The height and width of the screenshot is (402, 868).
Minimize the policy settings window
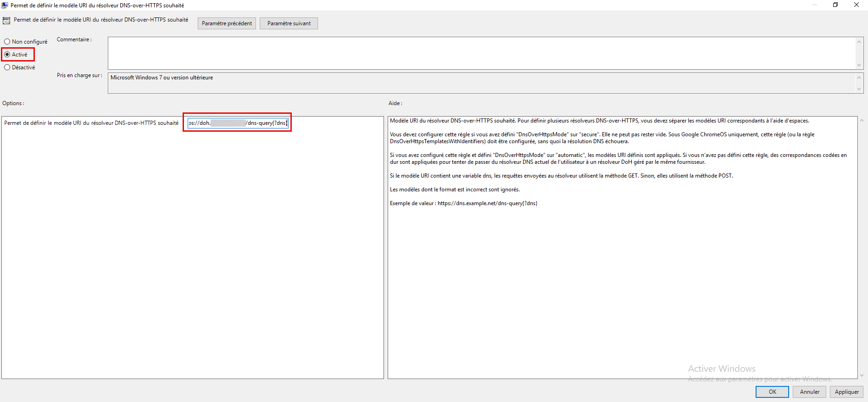(815, 5)
